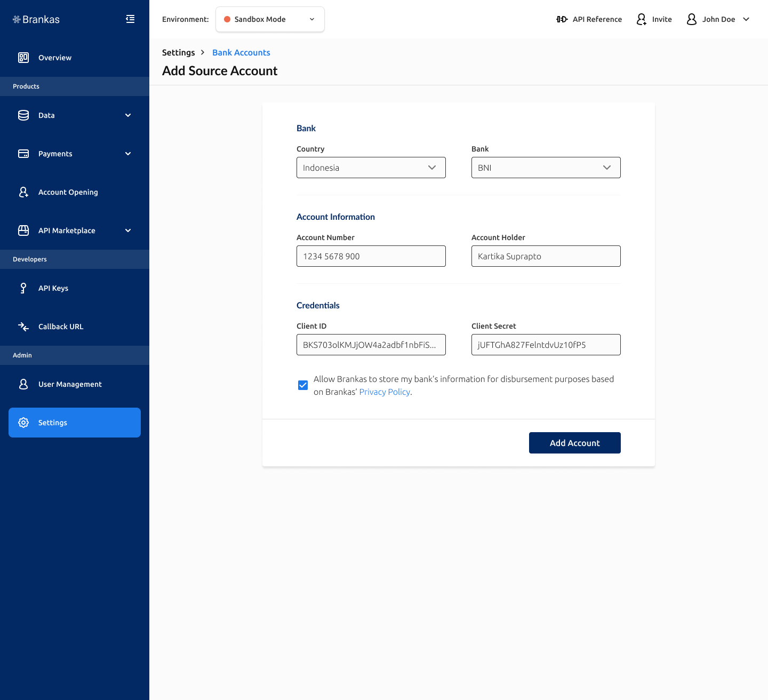Click the Client Secret input field
The width and height of the screenshot is (768, 700).
click(x=546, y=345)
